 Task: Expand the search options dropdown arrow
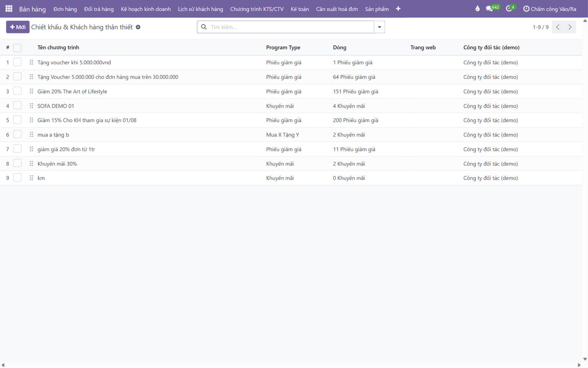point(379,27)
